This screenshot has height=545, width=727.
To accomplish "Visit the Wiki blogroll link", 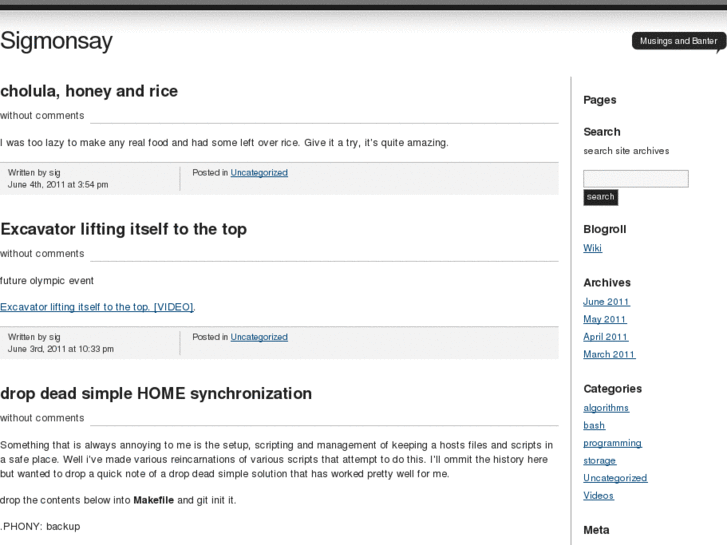I will click(593, 248).
